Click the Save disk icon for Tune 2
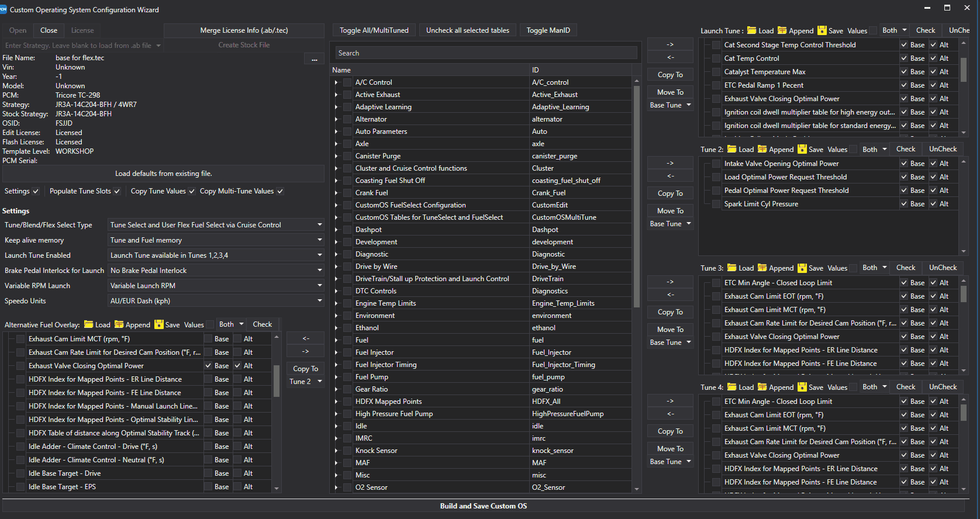 pos(802,149)
